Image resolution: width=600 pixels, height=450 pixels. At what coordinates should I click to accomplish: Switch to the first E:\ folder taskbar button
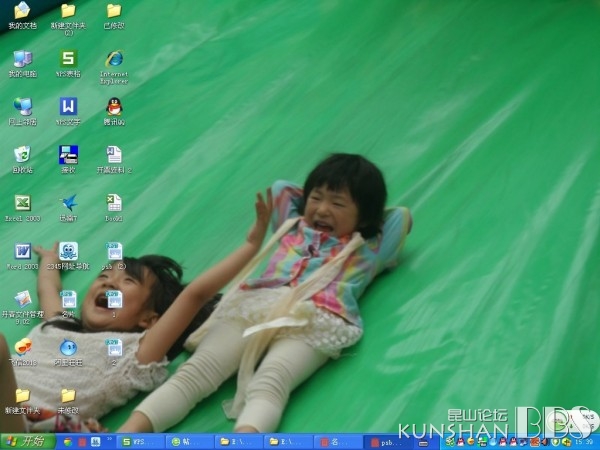point(239,442)
